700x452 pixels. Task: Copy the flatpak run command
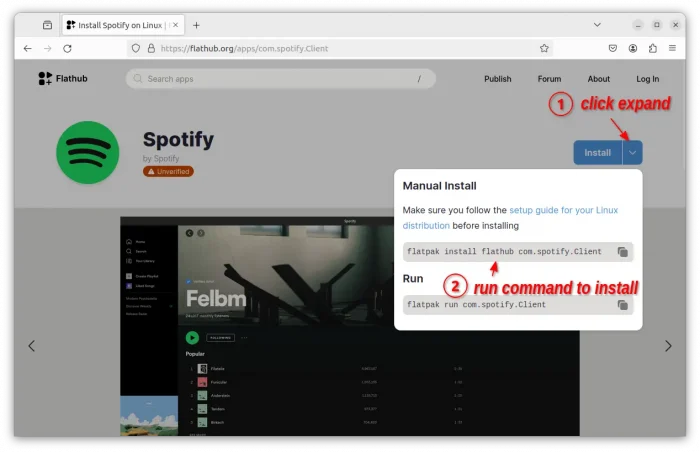[x=622, y=305]
